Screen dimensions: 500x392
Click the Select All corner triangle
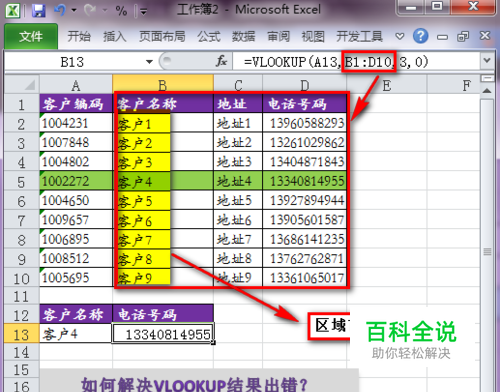(x=22, y=84)
